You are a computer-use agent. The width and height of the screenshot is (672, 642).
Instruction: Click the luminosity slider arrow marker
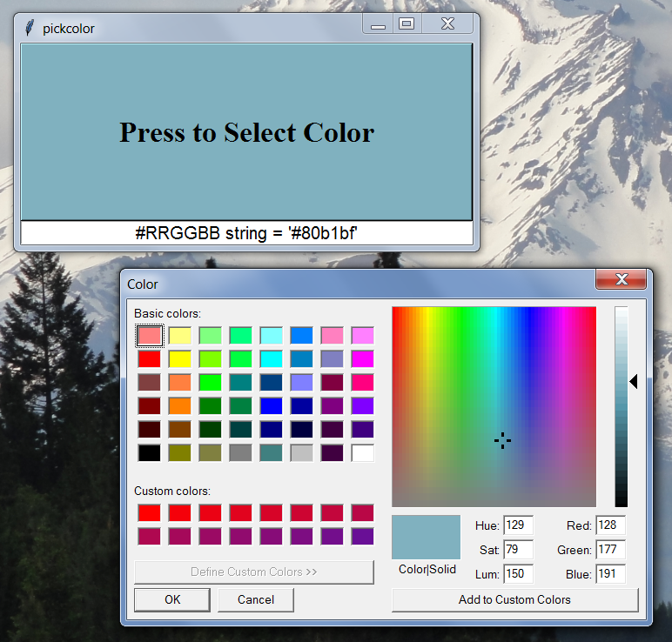(x=634, y=381)
